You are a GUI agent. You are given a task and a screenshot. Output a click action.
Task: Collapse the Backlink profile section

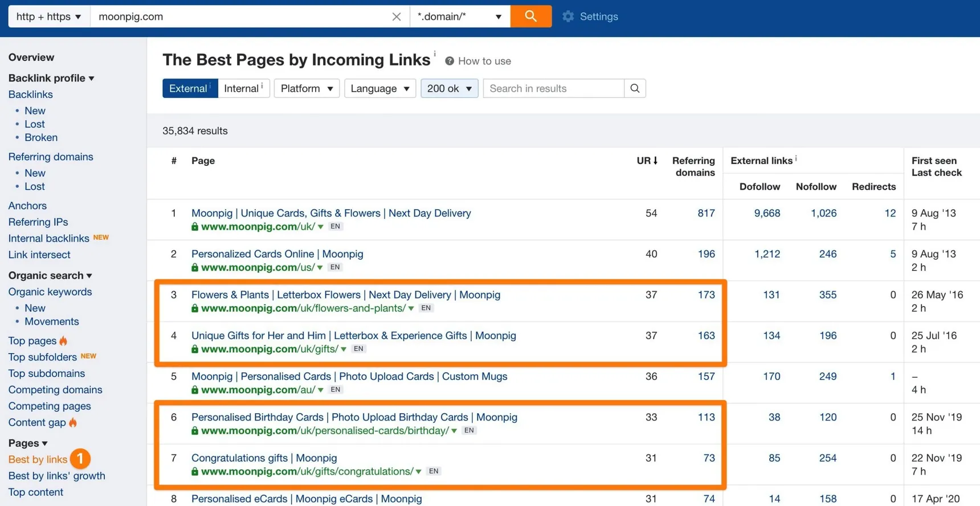click(x=51, y=78)
